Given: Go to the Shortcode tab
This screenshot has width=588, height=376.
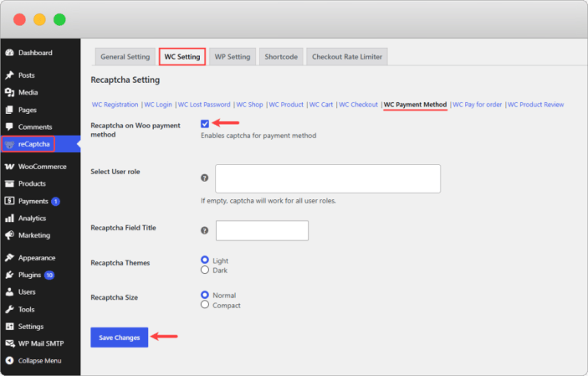Looking at the screenshot, I should pyautogui.click(x=281, y=57).
